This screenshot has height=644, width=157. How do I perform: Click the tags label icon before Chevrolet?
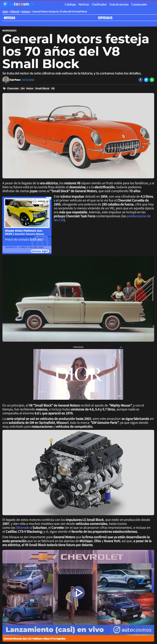click(x=4, y=88)
